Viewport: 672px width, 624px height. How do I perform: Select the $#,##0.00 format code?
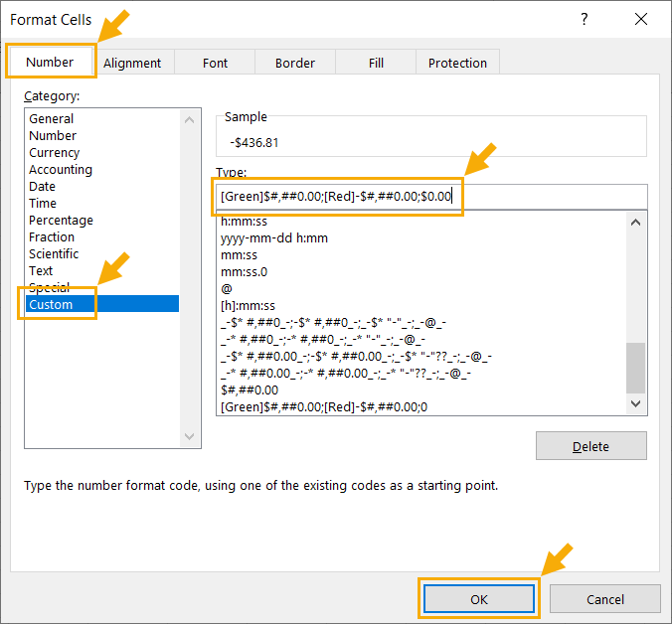tap(250, 390)
